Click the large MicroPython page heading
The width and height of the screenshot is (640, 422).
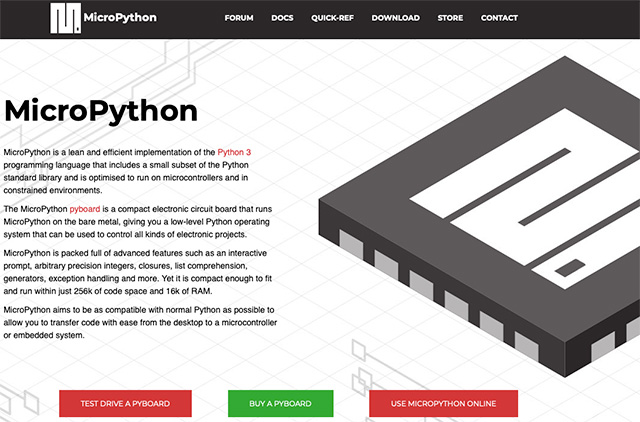101,109
